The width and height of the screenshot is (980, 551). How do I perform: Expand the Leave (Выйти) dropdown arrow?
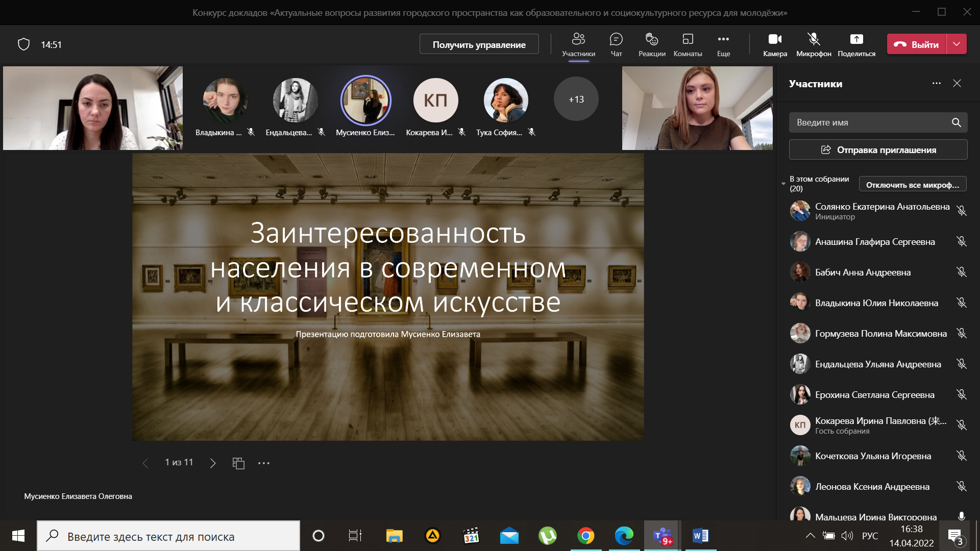(957, 44)
